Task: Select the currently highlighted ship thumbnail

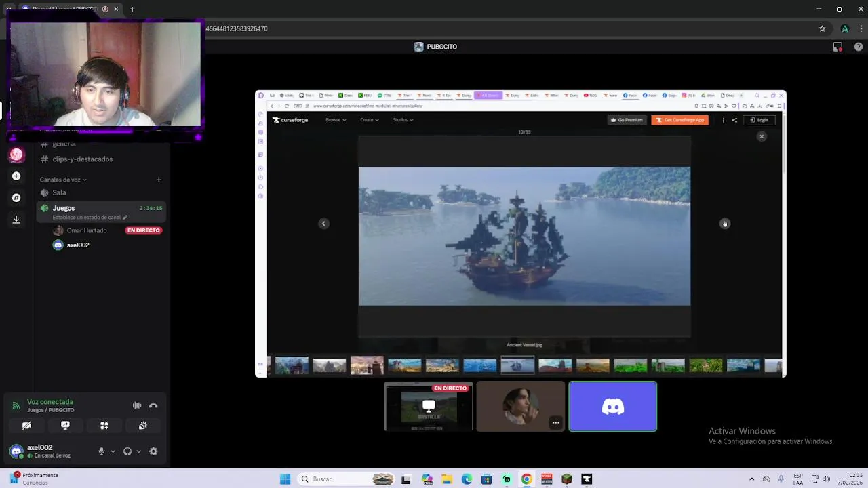Action: (x=517, y=365)
